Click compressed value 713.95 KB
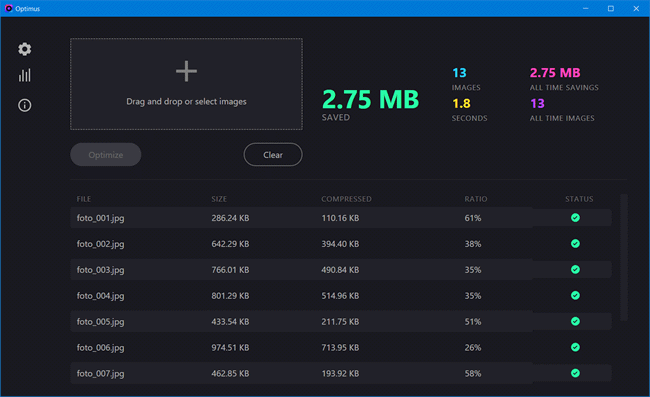Screen dimensions: 650x397 (340, 347)
